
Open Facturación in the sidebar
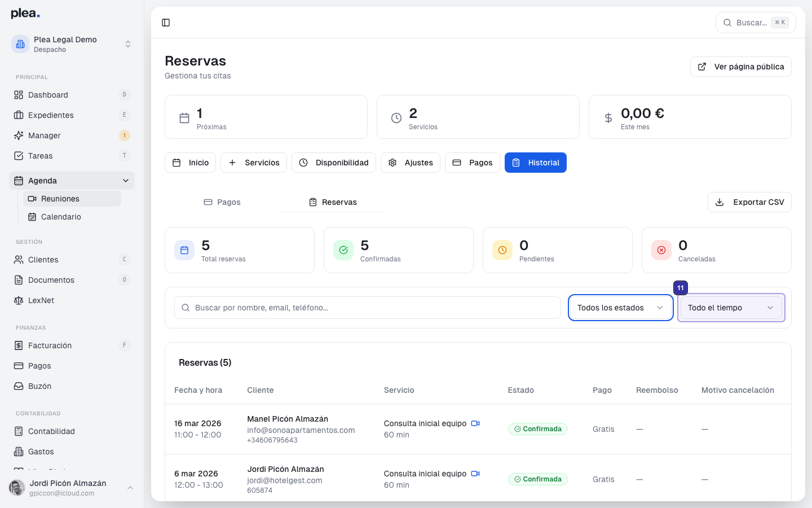click(72, 345)
